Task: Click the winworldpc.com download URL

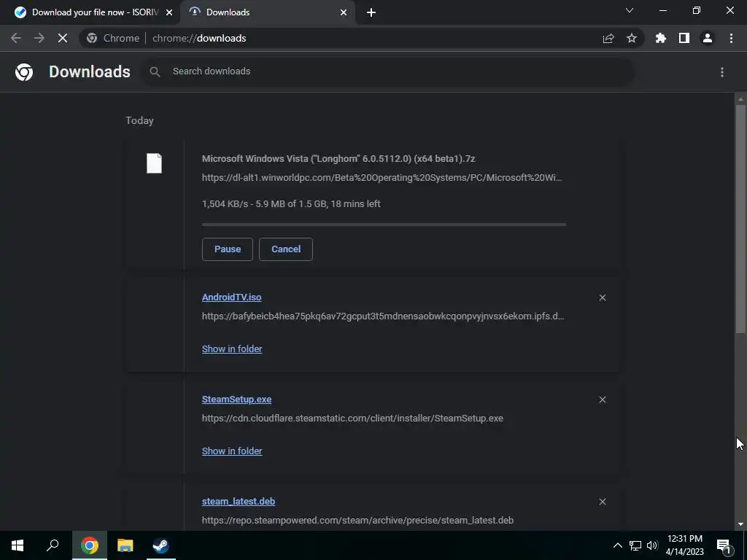Action: (x=382, y=178)
